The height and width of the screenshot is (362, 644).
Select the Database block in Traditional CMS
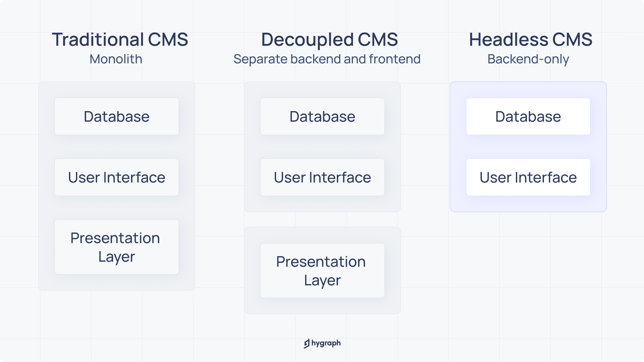click(117, 116)
